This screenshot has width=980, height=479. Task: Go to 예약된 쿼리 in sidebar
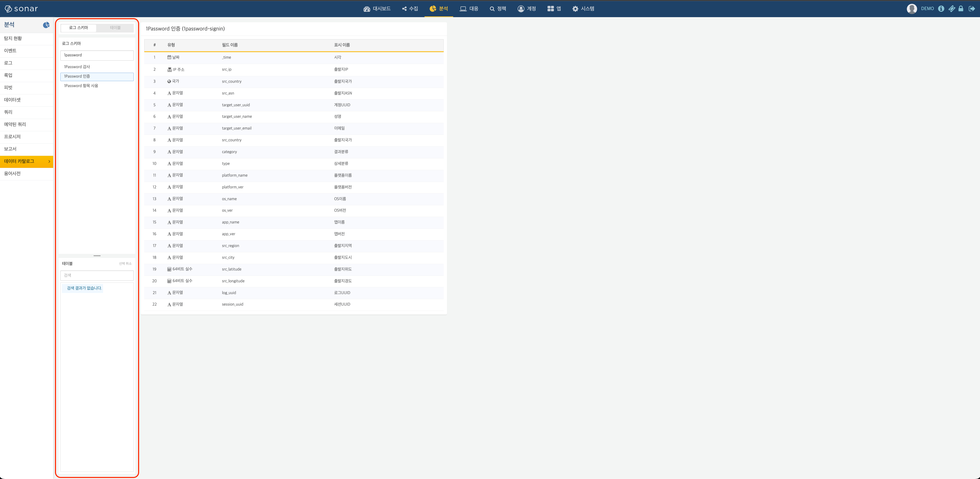(x=27, y=125)
